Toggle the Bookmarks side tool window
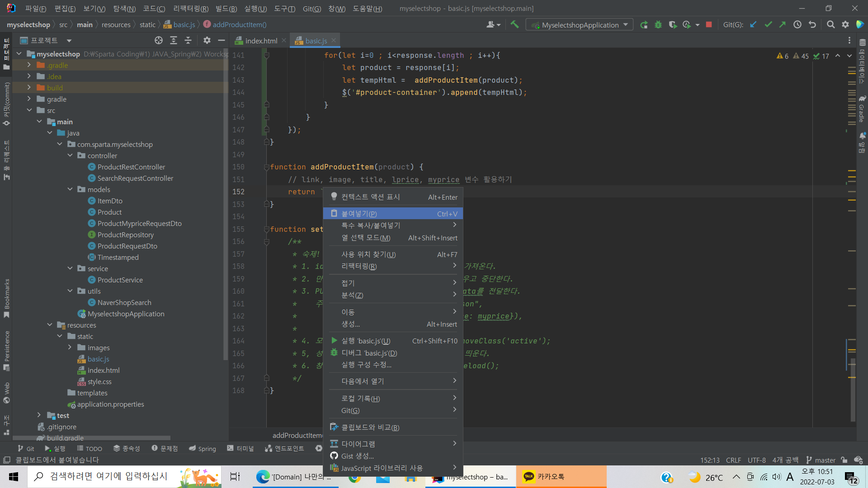This screenshot has height=488, width=868. (x=6, y=298)
